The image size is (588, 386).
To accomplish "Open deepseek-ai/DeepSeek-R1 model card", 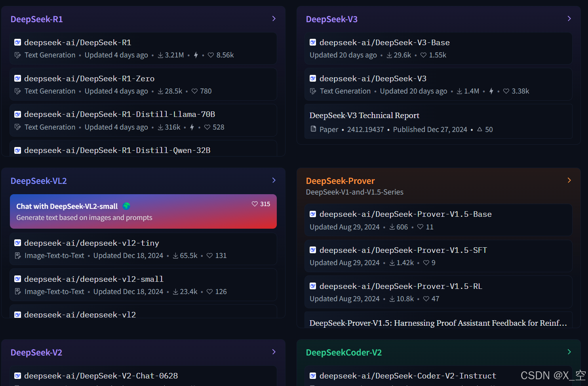I will [143, 48].
